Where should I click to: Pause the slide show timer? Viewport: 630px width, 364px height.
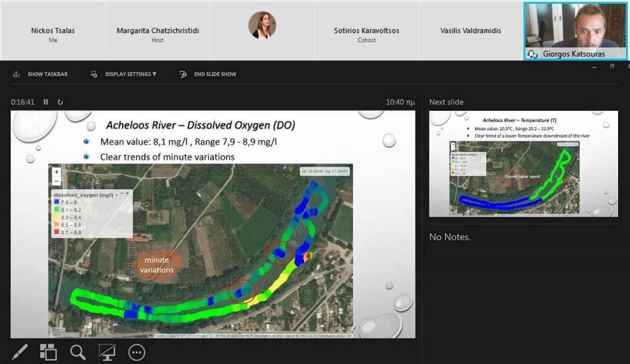pyautogui.click(x=46, y=102)
